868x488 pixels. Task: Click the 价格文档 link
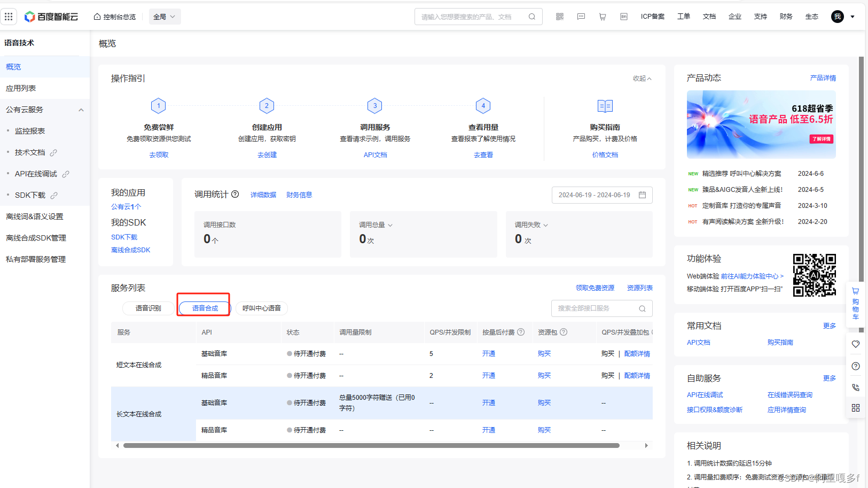coord(605,155)
